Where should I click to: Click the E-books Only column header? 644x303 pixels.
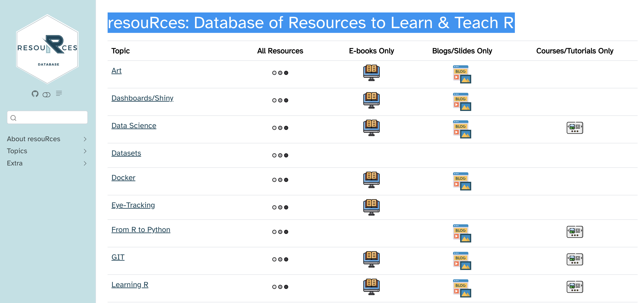372,51
